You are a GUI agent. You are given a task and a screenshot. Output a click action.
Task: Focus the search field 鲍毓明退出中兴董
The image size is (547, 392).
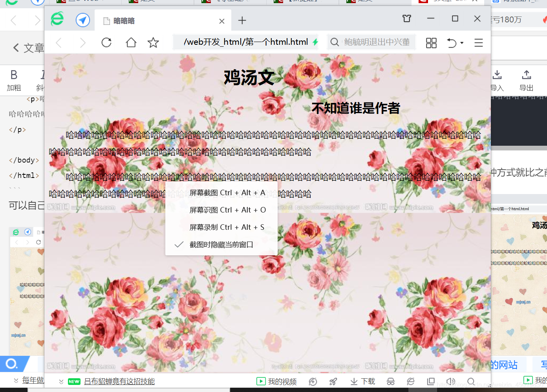[x=377, y=42]
